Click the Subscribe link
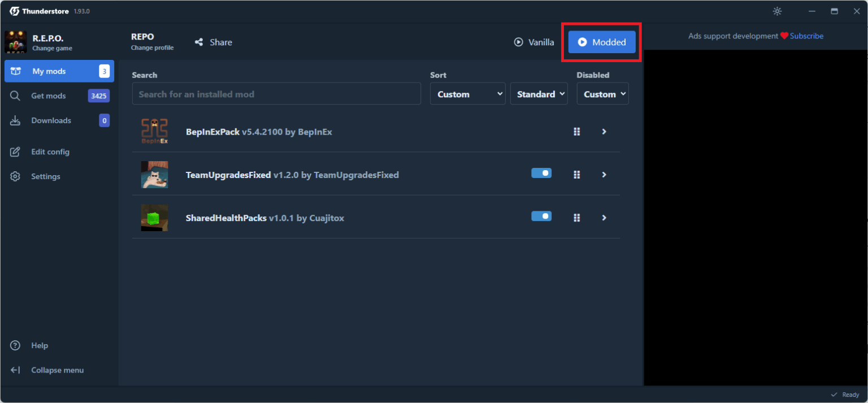This screenshot has height=403, width=868. click(806, 36)
